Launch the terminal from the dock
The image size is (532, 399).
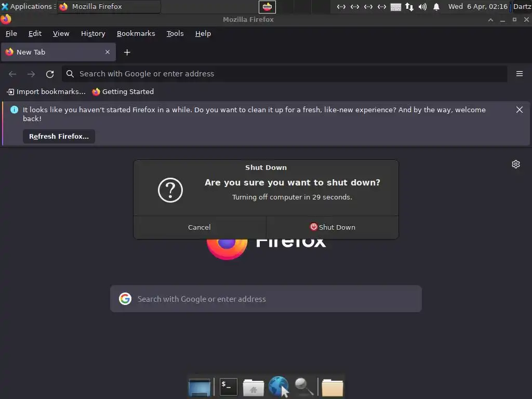229,387
